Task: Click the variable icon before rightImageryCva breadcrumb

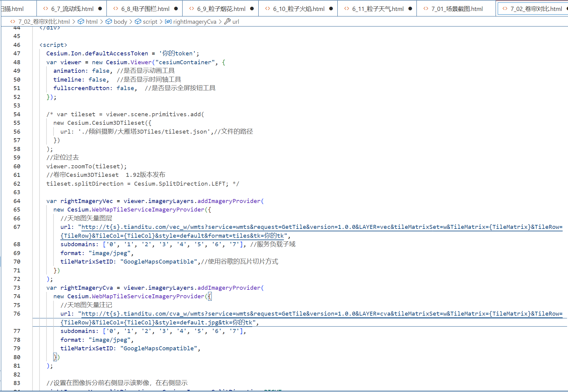Action: (168, 22)
